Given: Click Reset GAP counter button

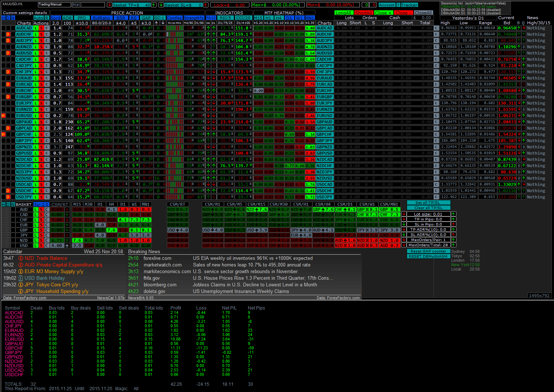Looking at the screenshot, I should 428,251.
